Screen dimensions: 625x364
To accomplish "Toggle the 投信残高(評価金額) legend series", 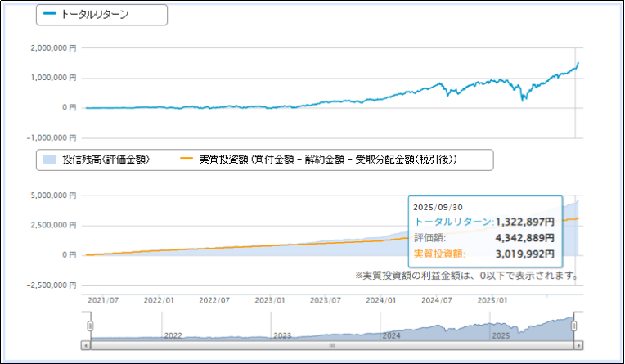I will pos(106,159).
